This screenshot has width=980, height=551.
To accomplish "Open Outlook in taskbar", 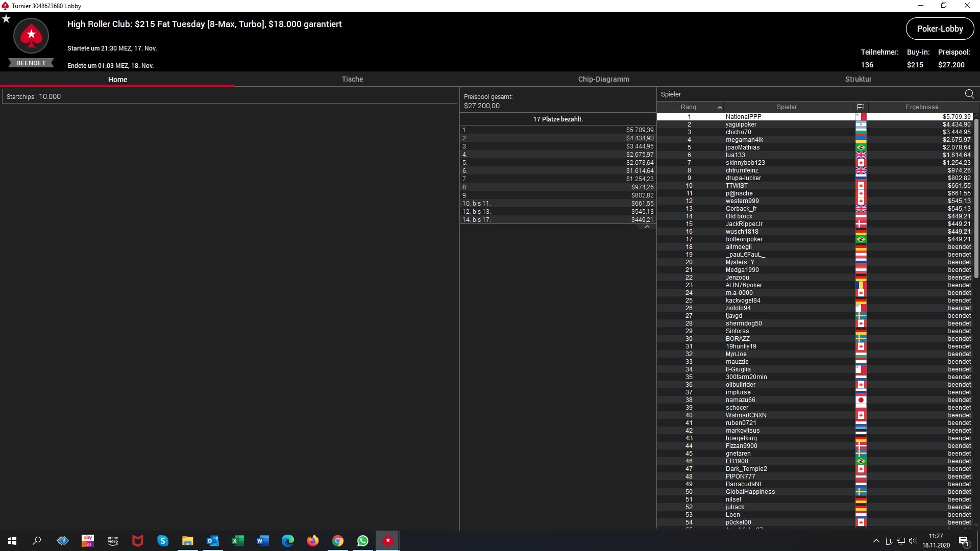I will [213, 541].
